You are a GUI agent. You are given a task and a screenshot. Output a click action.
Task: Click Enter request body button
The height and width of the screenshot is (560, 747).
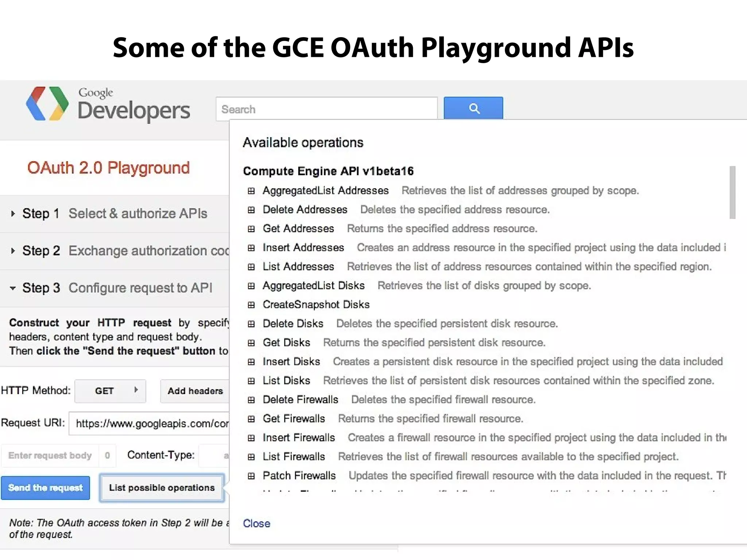pyautogui.click(x=50, y=455)
